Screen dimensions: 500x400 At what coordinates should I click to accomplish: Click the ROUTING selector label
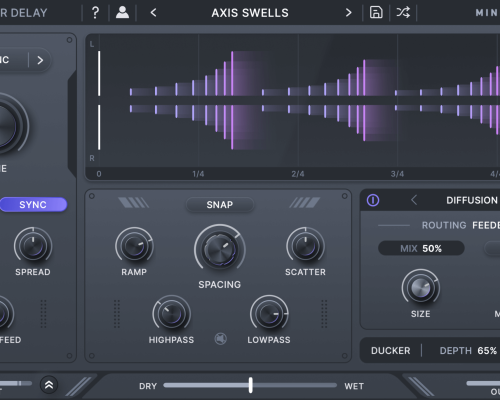[444, 225]
